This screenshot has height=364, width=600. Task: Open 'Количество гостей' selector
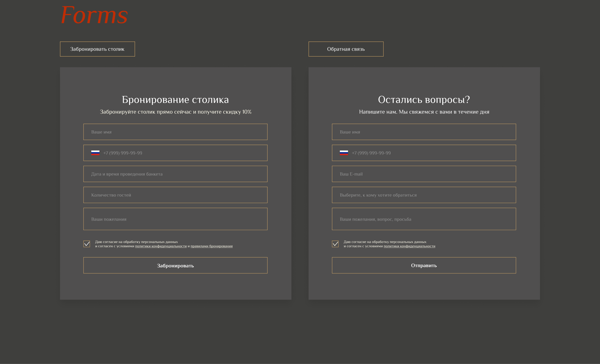point(175,195)
